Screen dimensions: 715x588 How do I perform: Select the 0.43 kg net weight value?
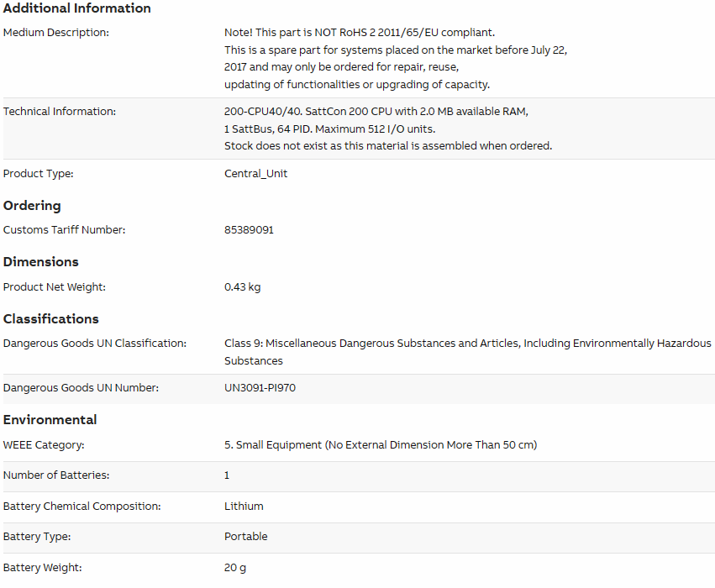[x=243, y=287]
